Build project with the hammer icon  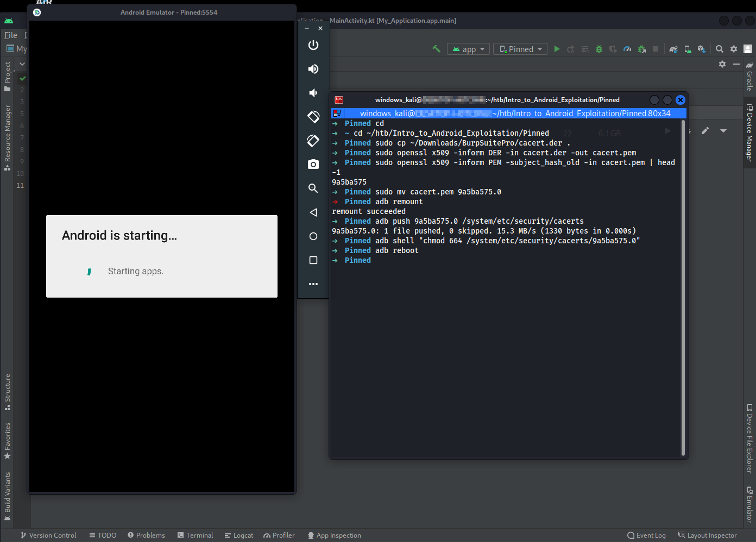click(436, 49)
